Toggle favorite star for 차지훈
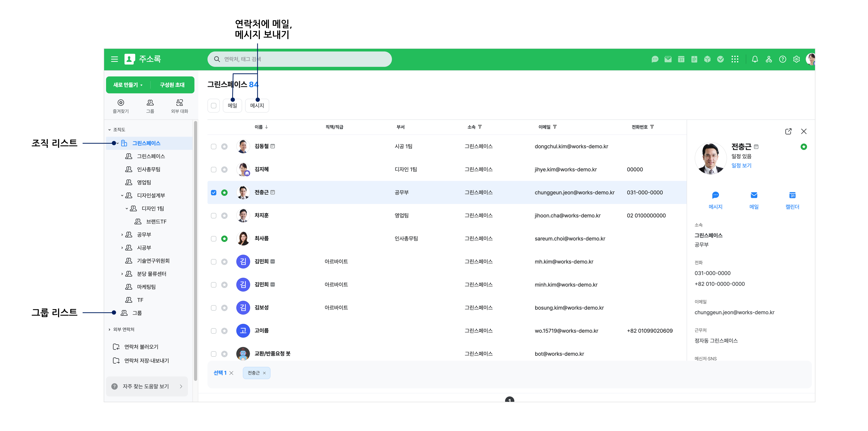Viewport: 868px width, 431px height. [224, 216]
